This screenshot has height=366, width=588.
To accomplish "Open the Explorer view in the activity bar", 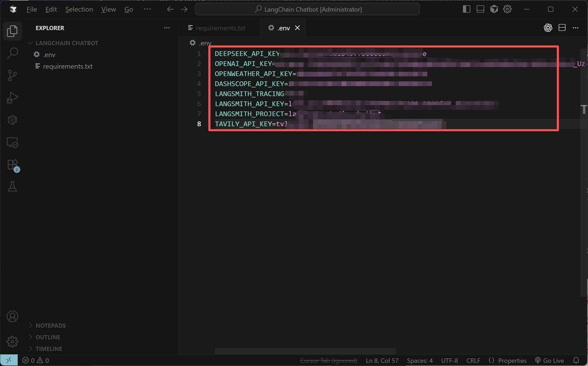I will [x=12, y=31].
